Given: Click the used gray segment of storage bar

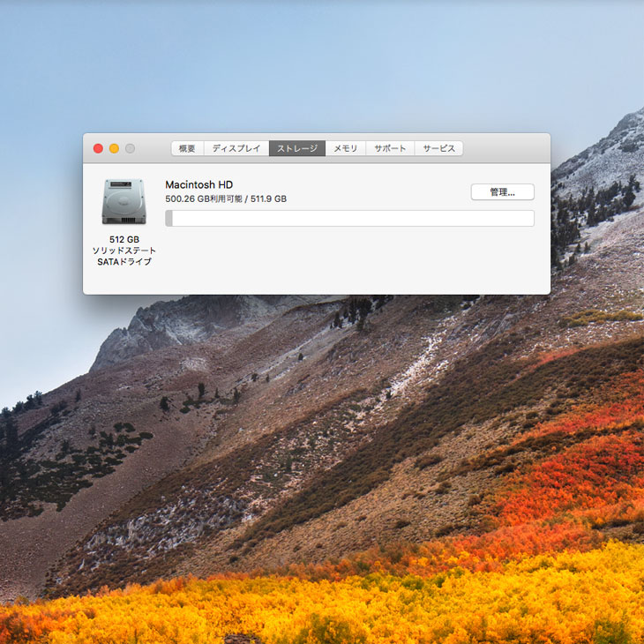Looking at the screenshot, I should pos(168,218).
